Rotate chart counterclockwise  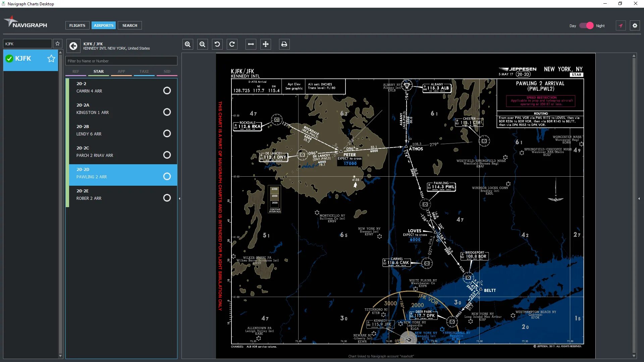(217, 44)
